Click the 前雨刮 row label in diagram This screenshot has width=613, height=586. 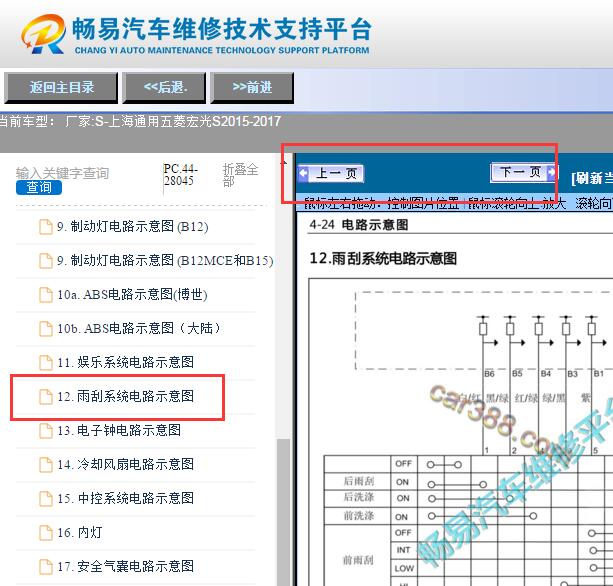point(358,560)
